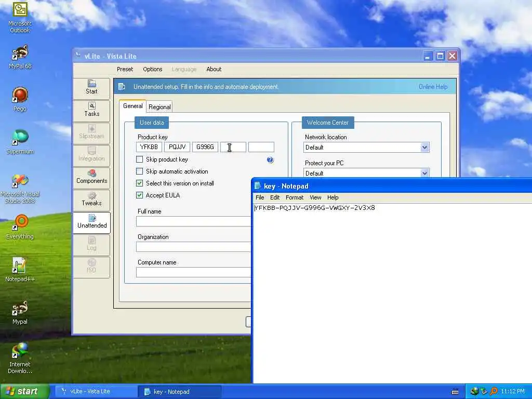Click the Full name input field
532x399 pixels.
click(x=193, y=221)
